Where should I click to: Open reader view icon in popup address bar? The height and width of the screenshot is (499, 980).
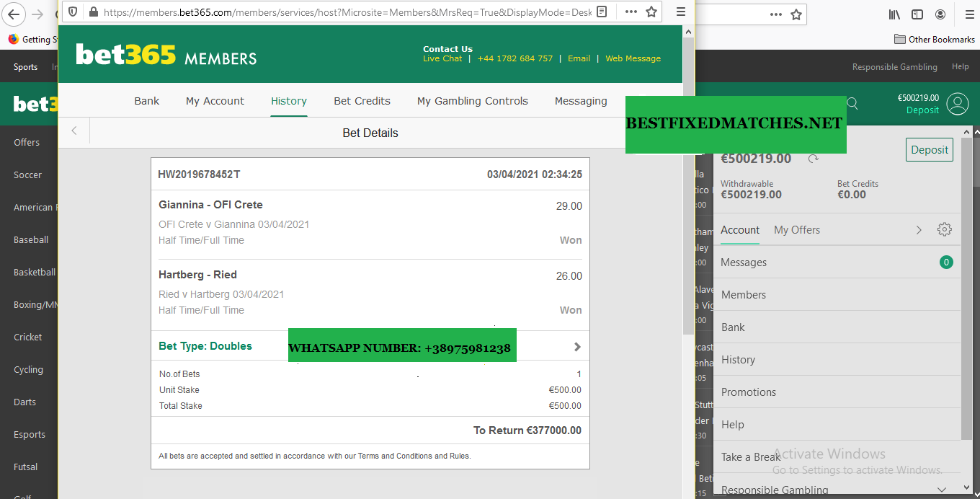pos(602,12)
